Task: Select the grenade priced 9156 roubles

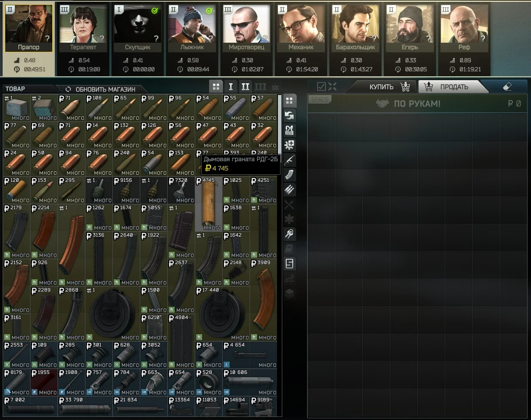Action: (x=126, y=190)
